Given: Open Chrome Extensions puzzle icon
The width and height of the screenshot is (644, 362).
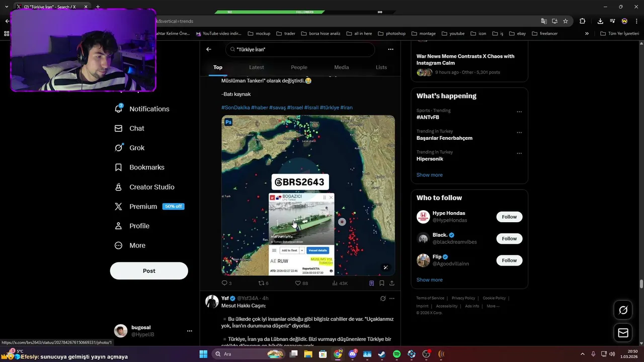Looking at the screenshot, I should (583, 21).
